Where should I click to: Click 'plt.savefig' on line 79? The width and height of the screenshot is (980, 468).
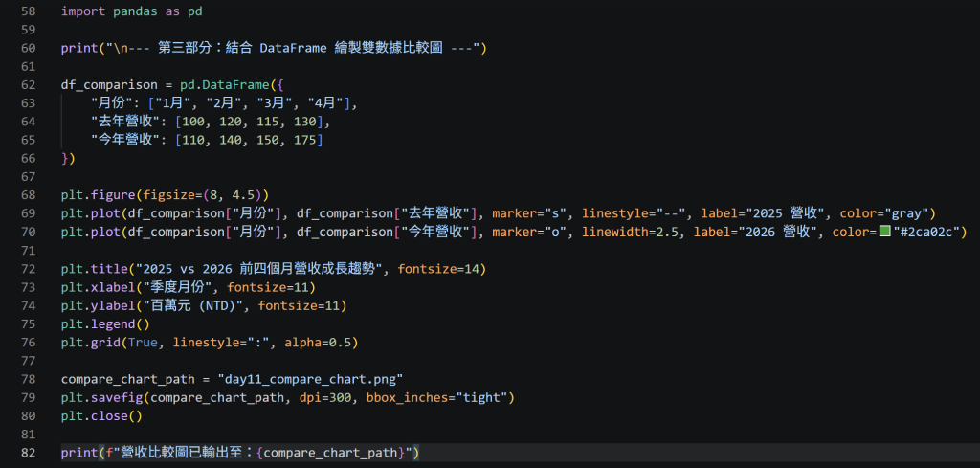point(101,397)
